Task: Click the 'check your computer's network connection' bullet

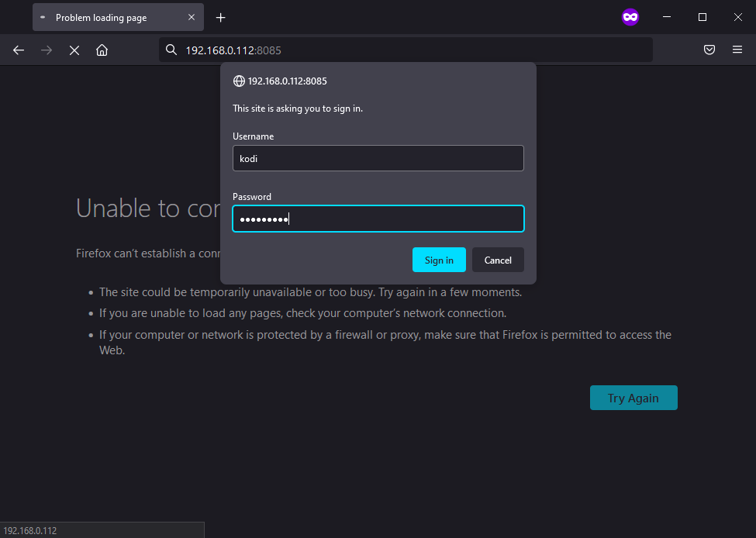Action: point(302,313)
